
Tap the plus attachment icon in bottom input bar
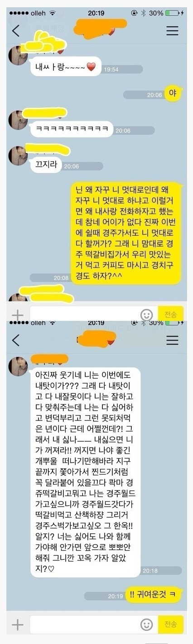point(17,625)
